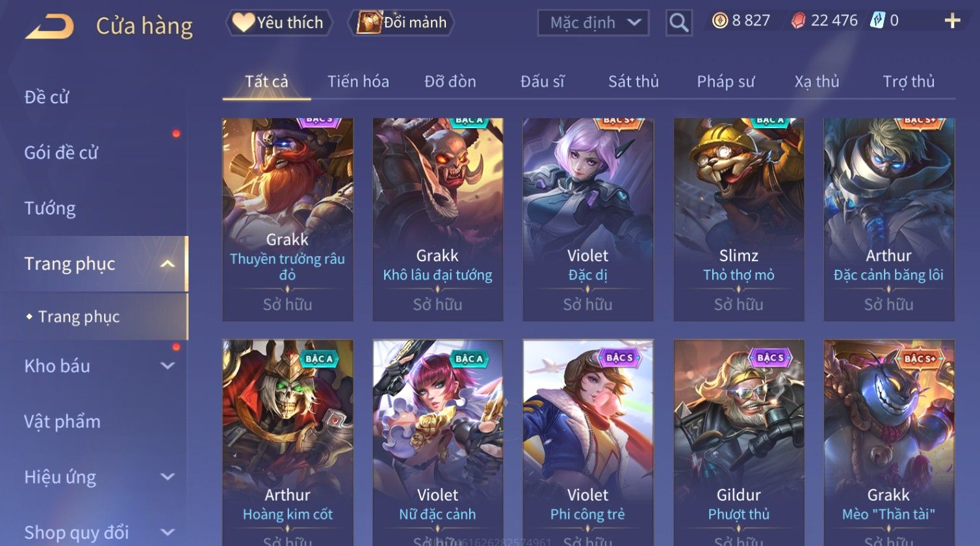Switch to the Pháp sư tab

point(725,82)
